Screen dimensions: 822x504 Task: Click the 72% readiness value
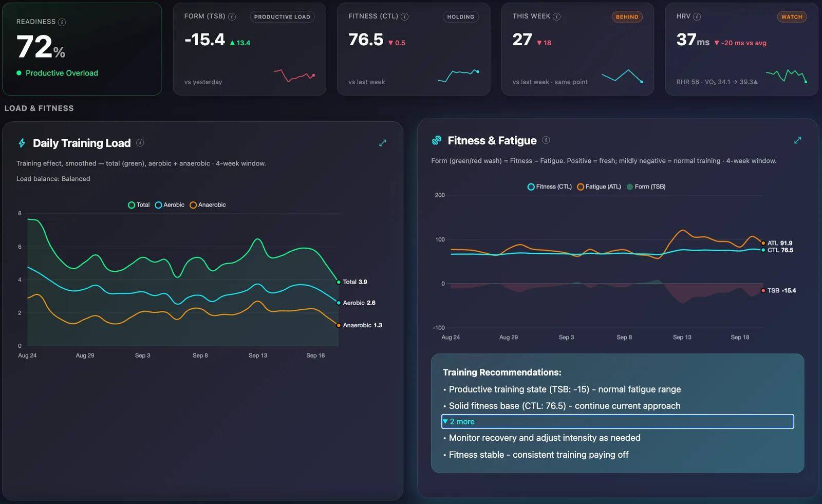tap(41, 47)
